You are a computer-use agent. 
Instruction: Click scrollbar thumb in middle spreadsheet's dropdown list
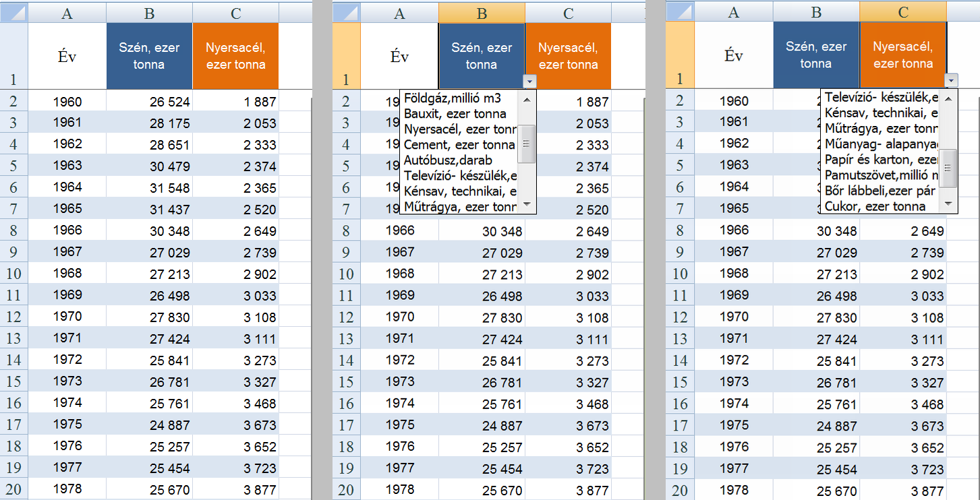point(527,144)
